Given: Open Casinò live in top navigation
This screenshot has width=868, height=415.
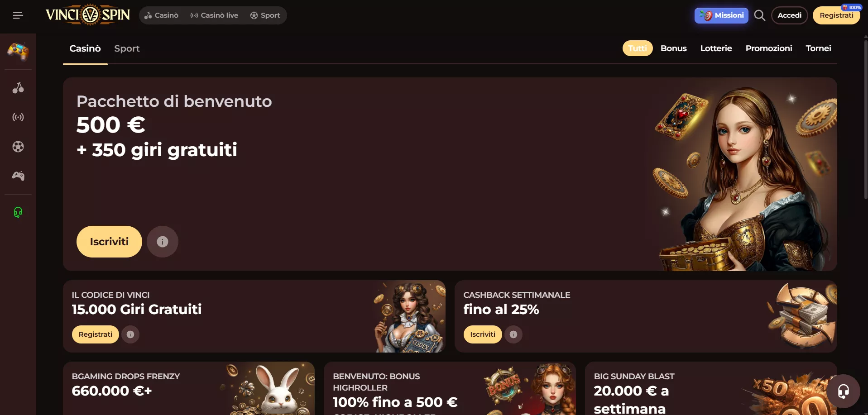Looking at the screenshot, I should tap(214, 15).
